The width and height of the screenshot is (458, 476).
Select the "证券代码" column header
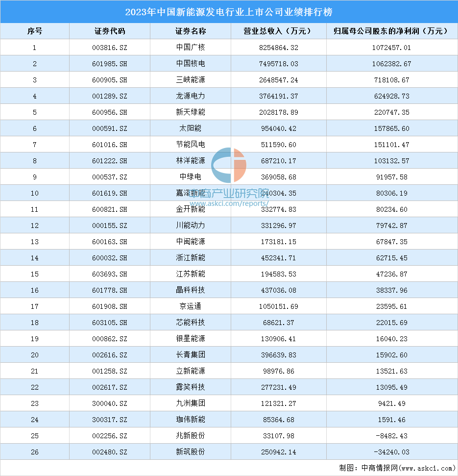(110, 31)
